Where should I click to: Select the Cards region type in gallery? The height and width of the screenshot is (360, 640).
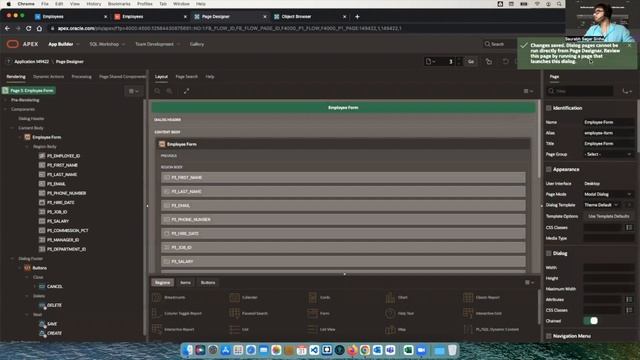(319, 298)
